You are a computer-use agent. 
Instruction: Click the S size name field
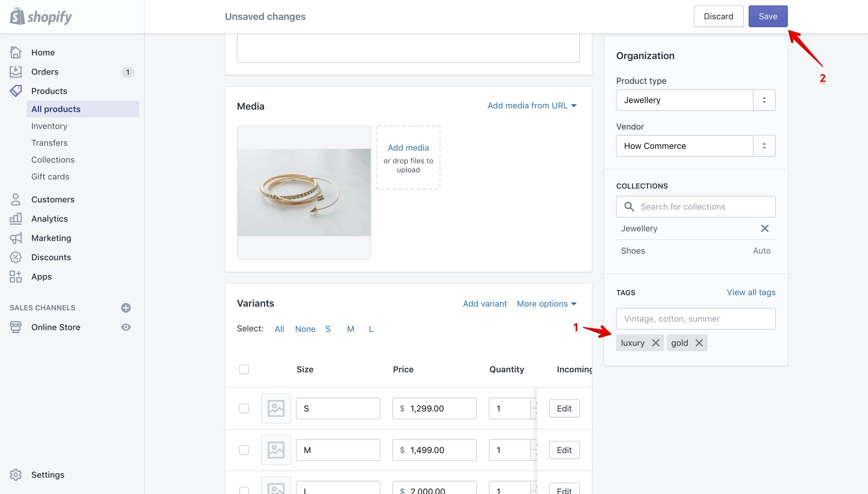338,408
